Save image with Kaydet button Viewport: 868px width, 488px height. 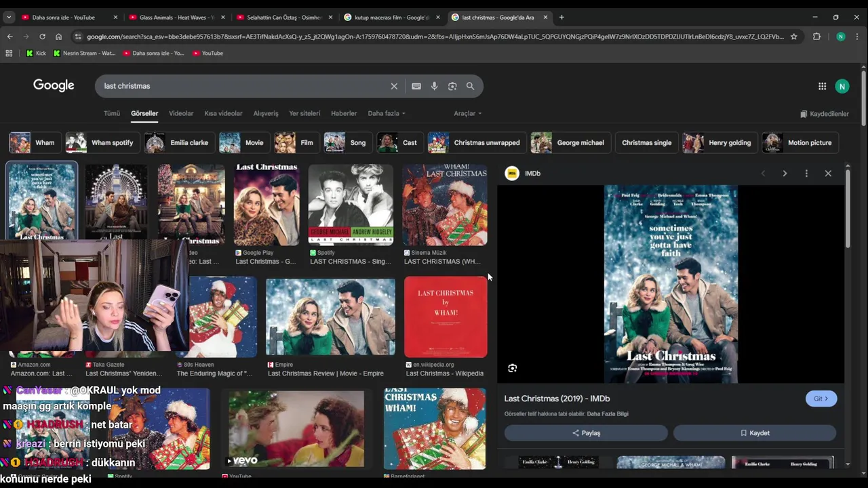pos(755,433)
